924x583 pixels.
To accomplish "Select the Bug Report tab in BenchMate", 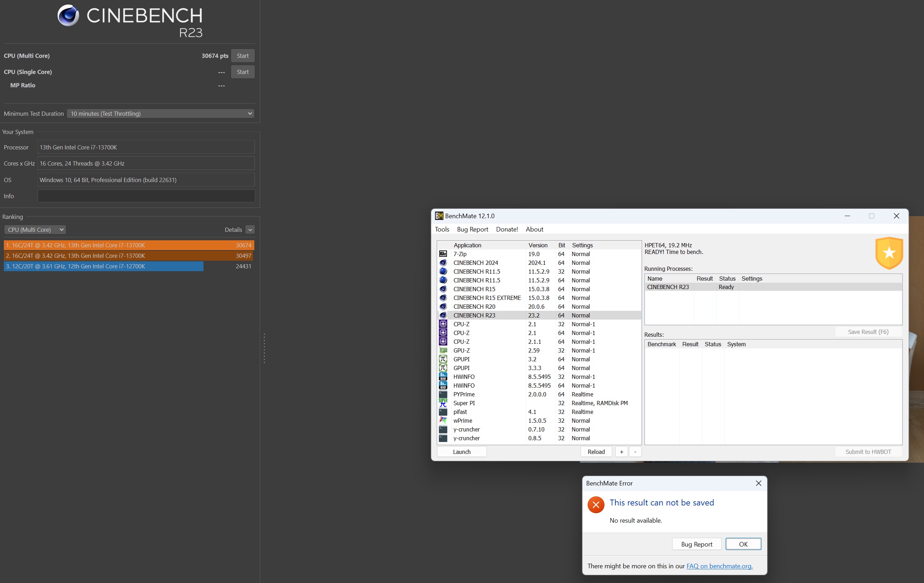I will click(x=472, y=229).
